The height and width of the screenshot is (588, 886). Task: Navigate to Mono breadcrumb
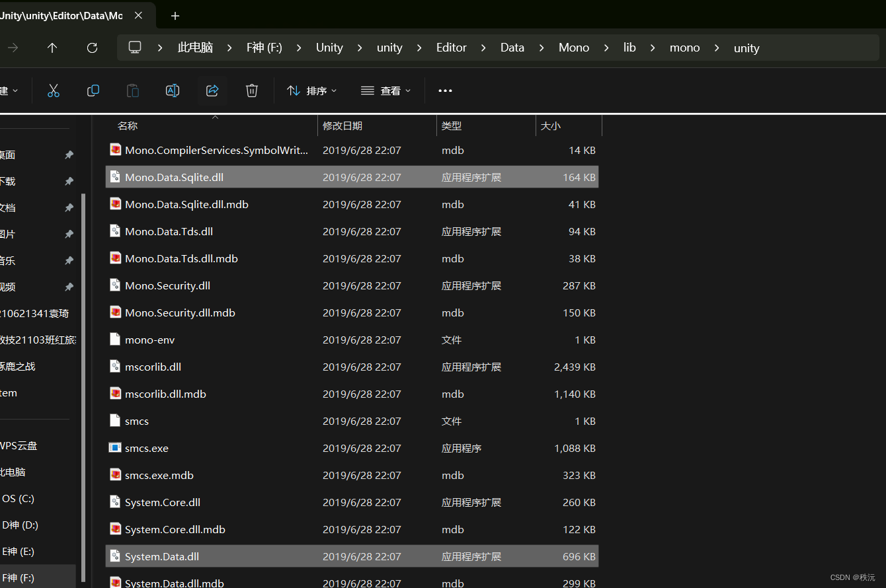pos(574,48)
